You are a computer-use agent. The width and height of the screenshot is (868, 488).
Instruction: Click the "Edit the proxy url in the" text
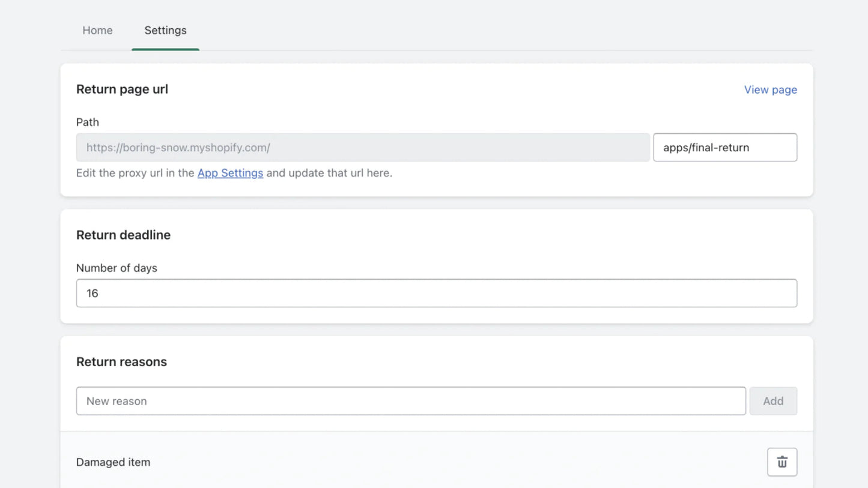[x=135, y=173]
